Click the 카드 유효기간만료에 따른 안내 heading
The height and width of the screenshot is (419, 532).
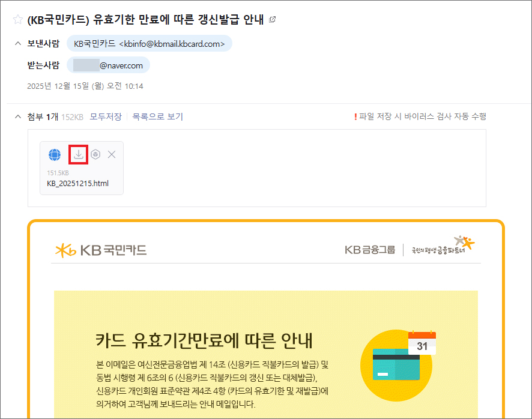tap(204, 340)
